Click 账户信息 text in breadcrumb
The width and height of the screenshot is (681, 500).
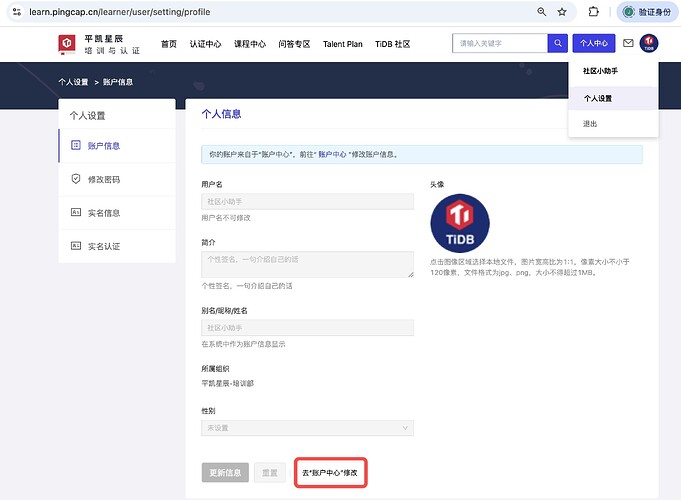pos(118,82)
